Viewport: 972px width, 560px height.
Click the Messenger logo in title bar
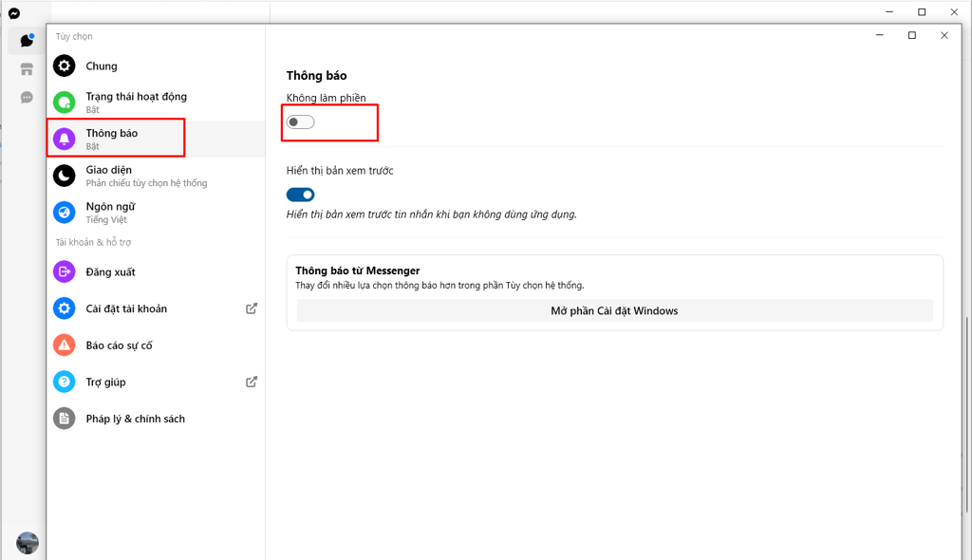[14, 13]
